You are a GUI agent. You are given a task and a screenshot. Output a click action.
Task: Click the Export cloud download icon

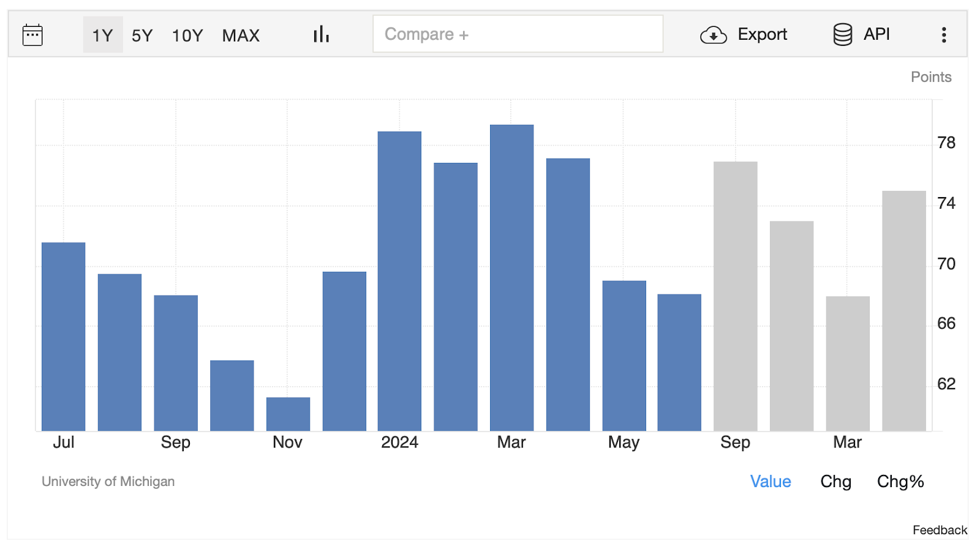coord(714,35)
